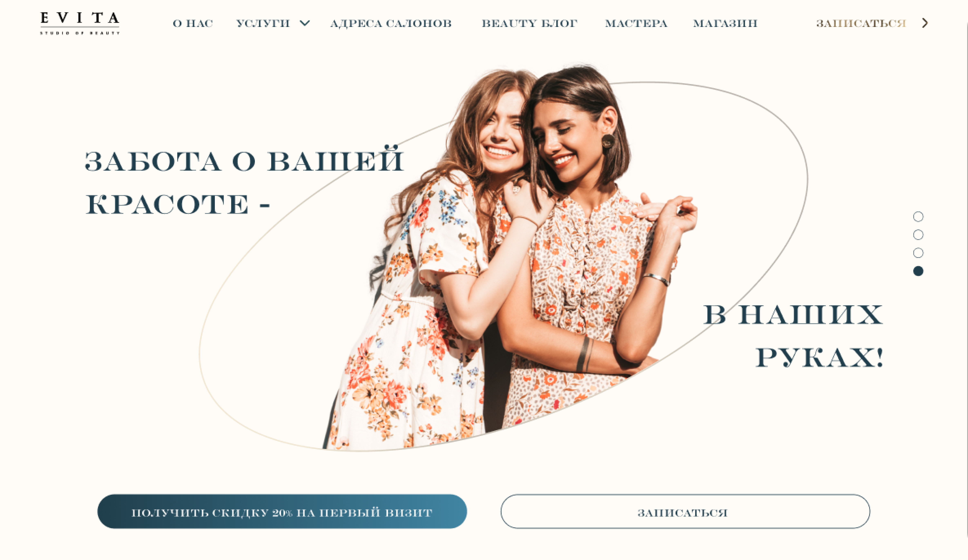Click the gold ЗАПИСАТЬСЯ link in header
The image size is (968, 560).
pyautogui.click(x=861, y=23)
